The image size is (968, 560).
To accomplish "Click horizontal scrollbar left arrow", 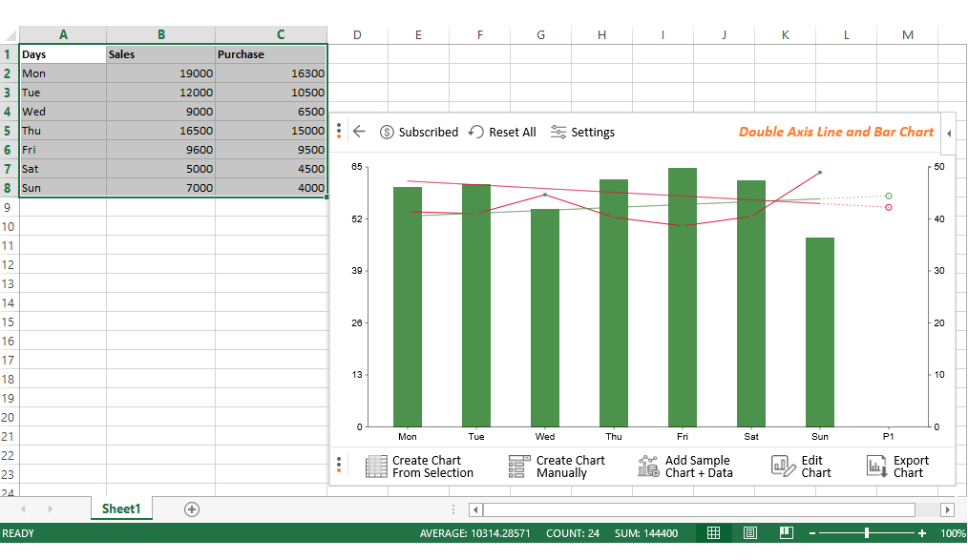I will pos(475,509).
